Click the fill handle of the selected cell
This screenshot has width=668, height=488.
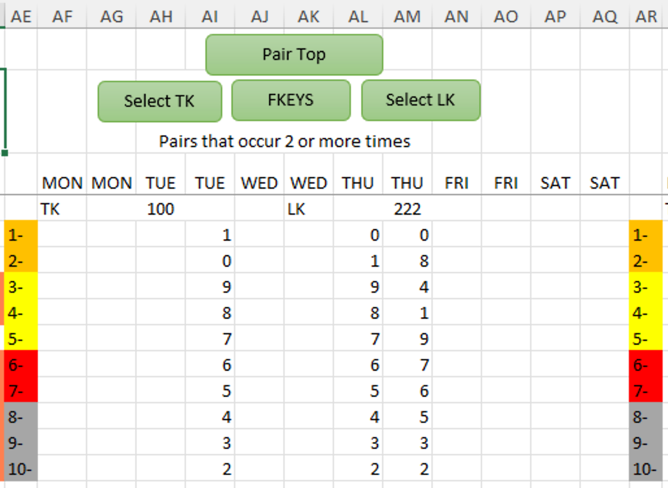tap(5, 153)
